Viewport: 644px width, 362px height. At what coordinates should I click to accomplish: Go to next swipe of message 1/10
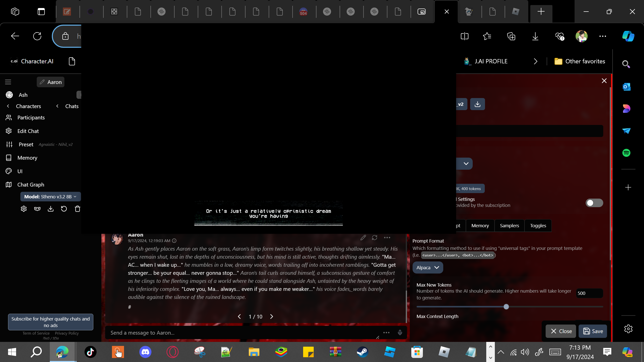[271, 316]
